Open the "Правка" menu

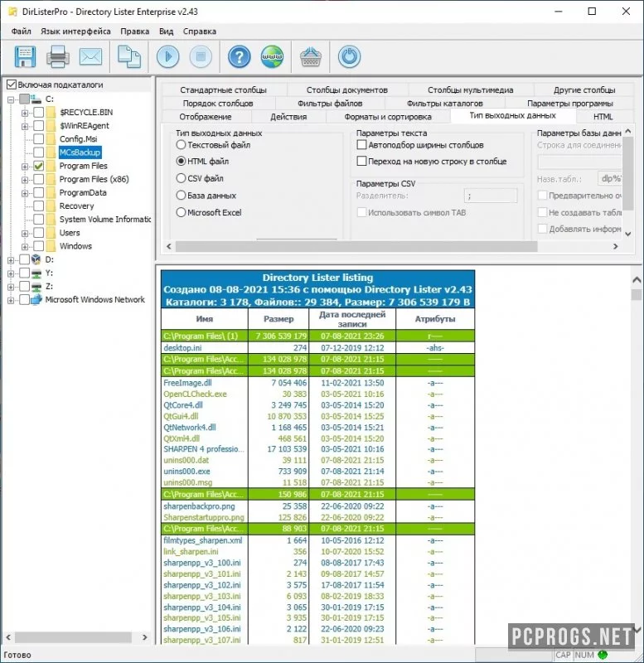pyautogui.click(x=134, y=31)
